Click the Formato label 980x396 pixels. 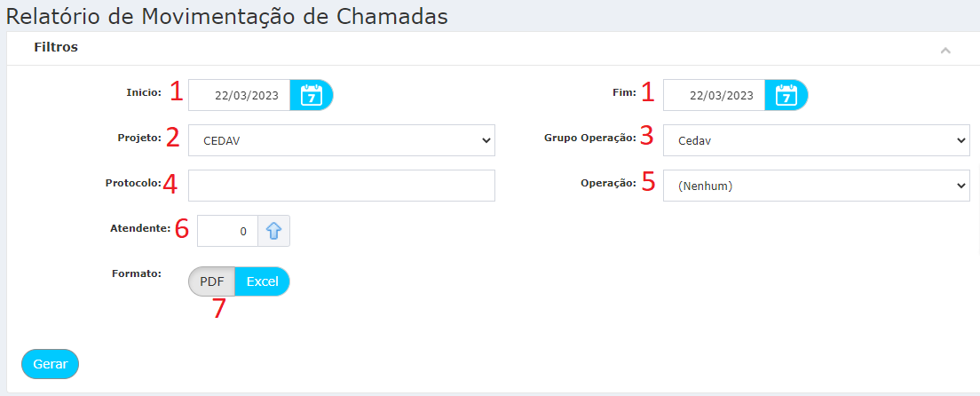(x=137, y=273)
